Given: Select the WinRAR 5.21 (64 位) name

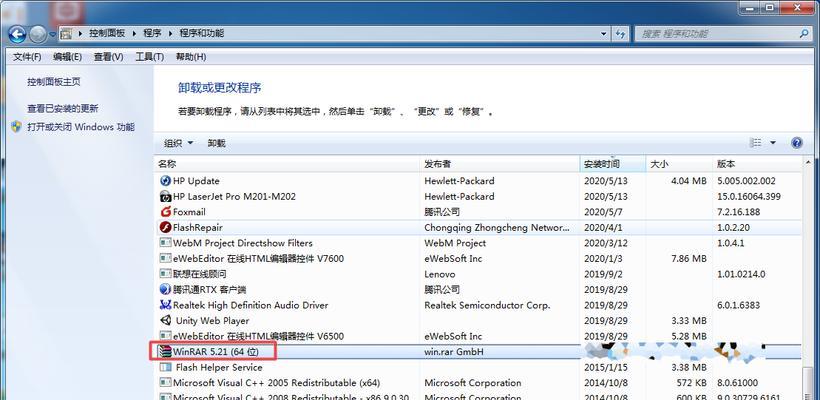Looking at the screenshot, I should pyautogui.click(x=216, y=352).
